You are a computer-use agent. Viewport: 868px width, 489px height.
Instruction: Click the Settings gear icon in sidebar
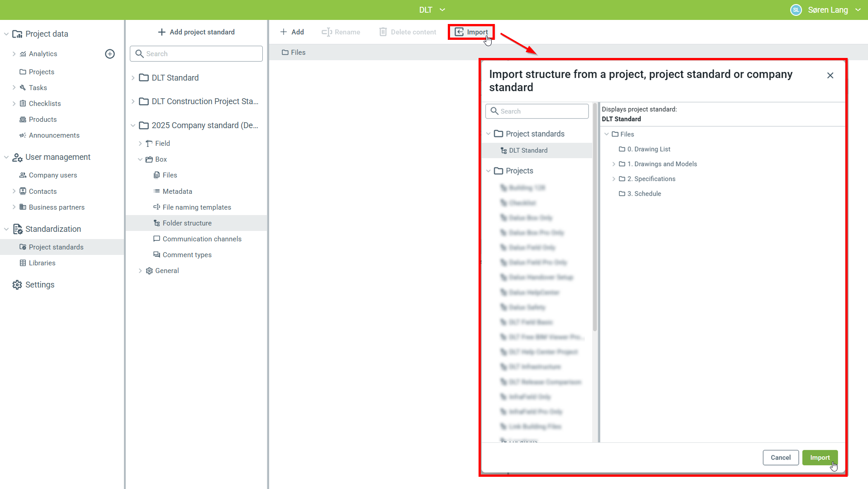(17, 285)
